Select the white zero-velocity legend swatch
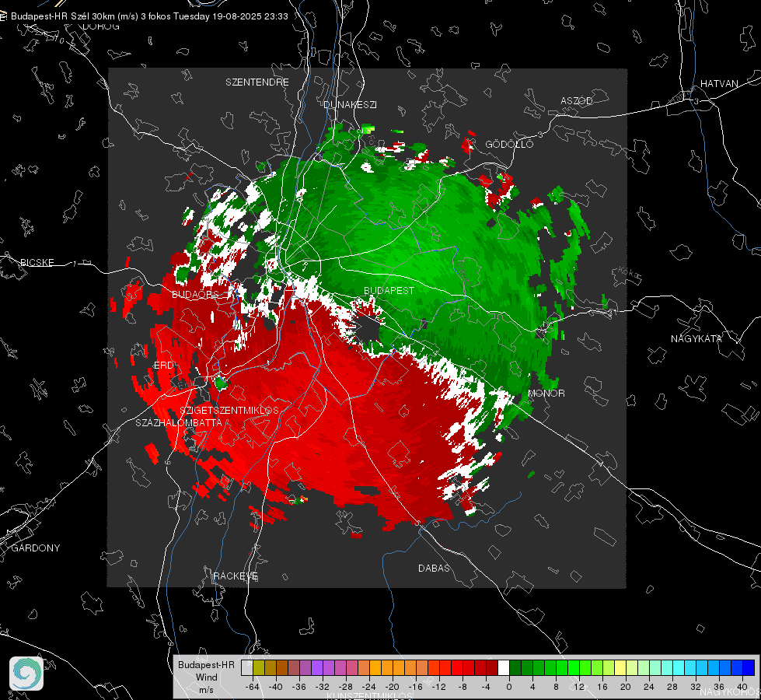761x700 pixels. click(x=504, y=668)
